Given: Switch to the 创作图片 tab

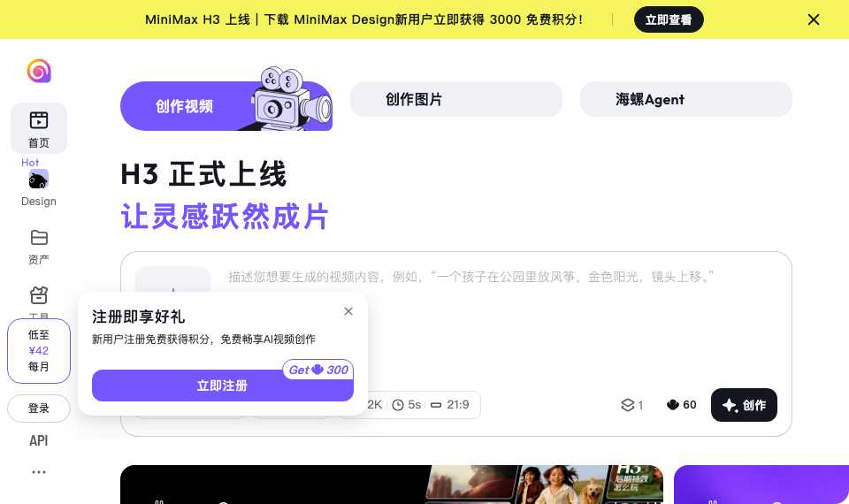Looking at the screenshot, I should 456,99.
